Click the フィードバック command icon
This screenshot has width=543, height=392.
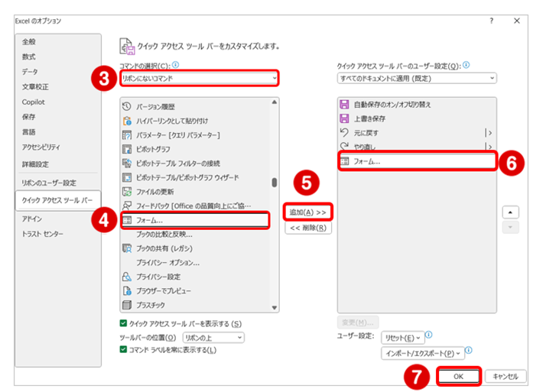[127, 206]
